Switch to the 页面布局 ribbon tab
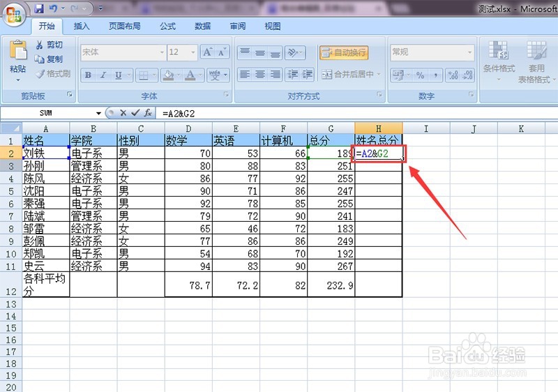 click(x=125, y=26)
